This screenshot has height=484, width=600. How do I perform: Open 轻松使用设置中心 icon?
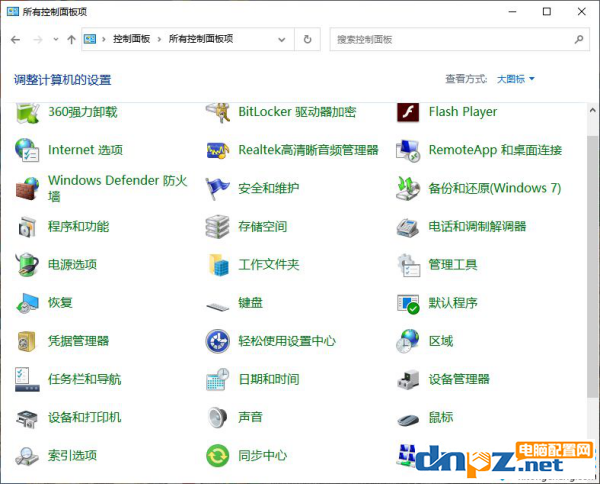(x=217, y=341)
